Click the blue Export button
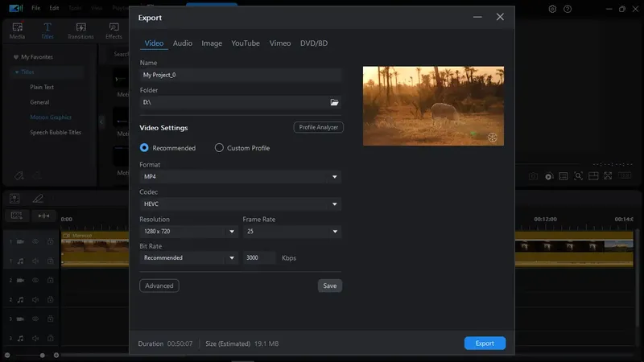Screen dimensions: 644x362 [485, 343]
